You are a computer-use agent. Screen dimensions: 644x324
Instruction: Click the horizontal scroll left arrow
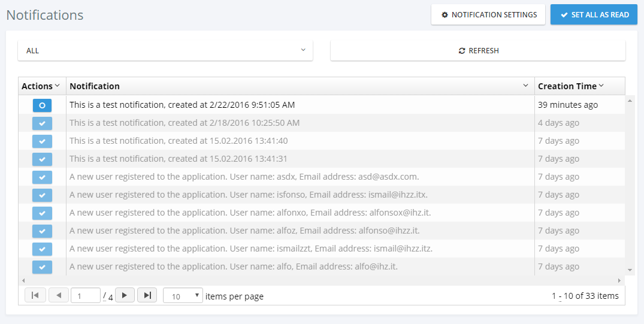pos(23,281)
